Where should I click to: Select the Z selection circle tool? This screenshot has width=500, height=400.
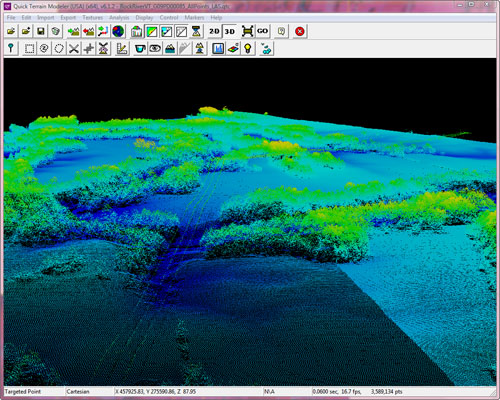44,49
